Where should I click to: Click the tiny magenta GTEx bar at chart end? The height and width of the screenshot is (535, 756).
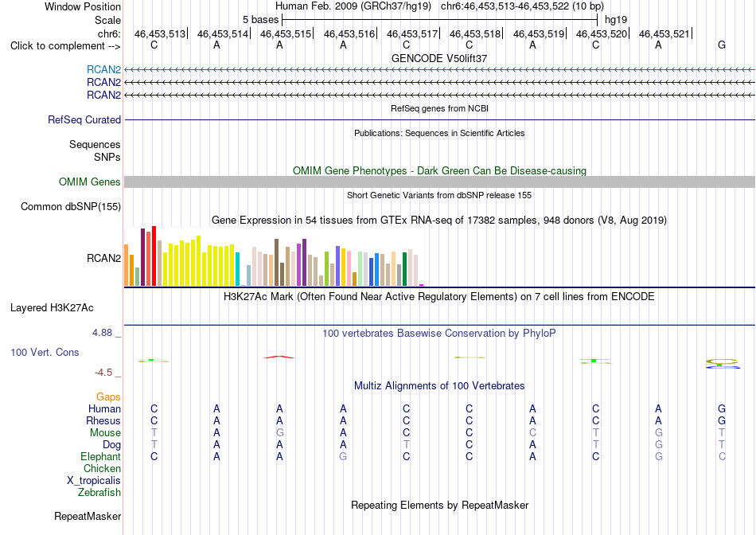422,285
